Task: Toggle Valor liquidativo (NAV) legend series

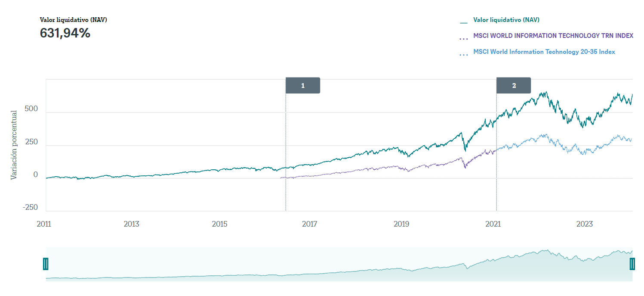Action: (506, 20)
